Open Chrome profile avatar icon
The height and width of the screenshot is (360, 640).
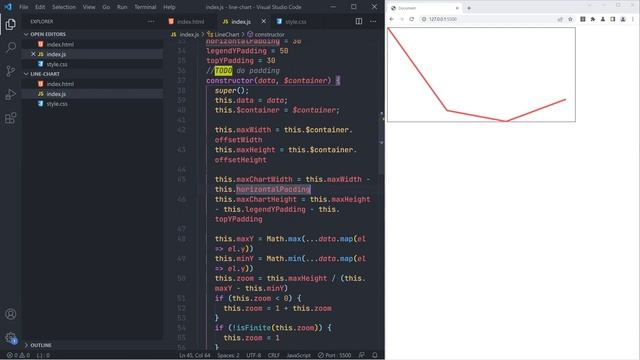point(623,19)
